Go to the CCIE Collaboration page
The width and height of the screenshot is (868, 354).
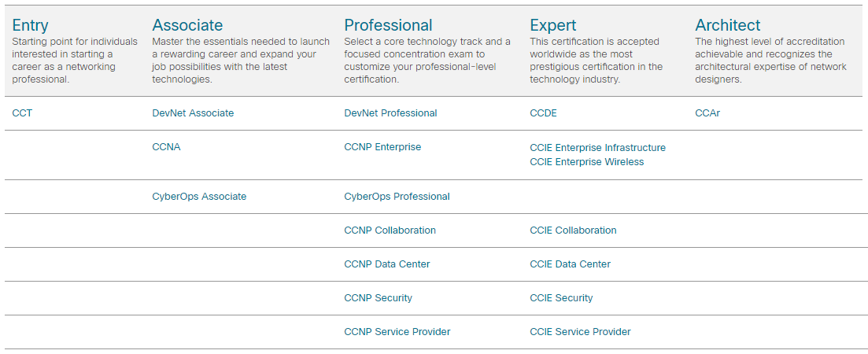coord(573,230)
